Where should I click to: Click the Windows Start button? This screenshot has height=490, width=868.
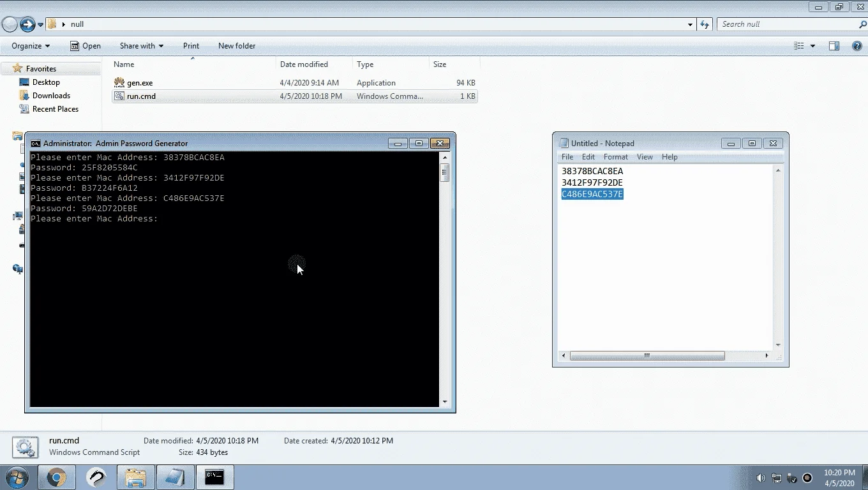[17, 477]
